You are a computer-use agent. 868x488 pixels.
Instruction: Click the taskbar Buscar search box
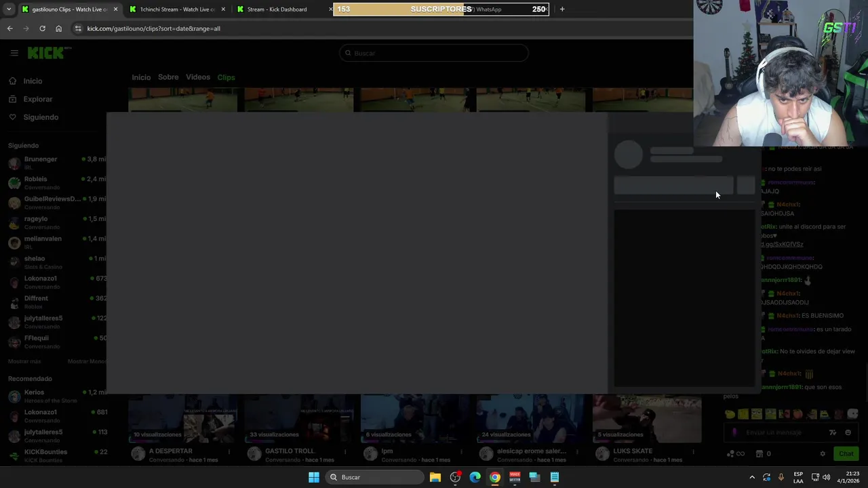pyautogui.click(x=374, y=477)
